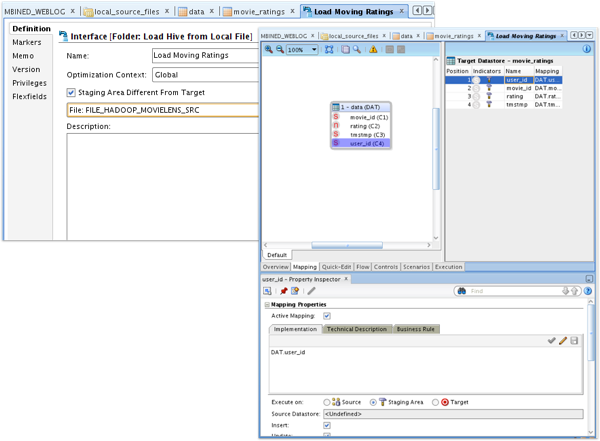The width and height of the screenshot is (600, 441).
Task: Uncheck the Active Mapping checkbox
Action: [327, 316]
